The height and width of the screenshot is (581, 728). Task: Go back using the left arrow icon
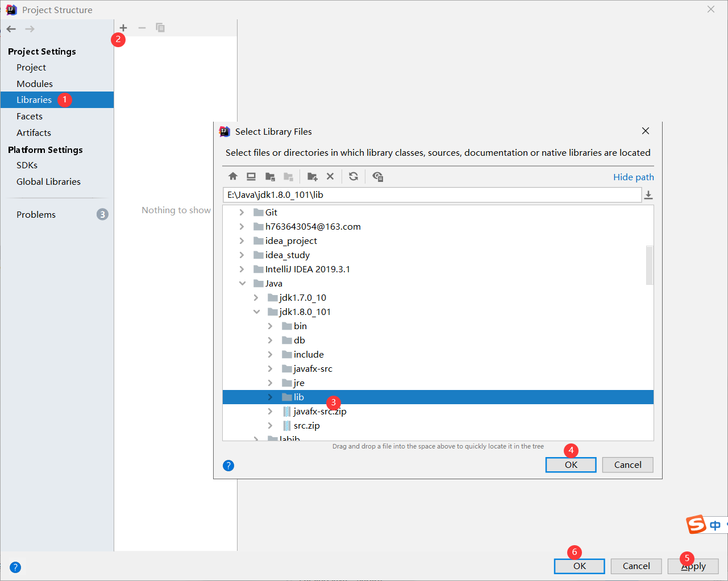pos(11,29)
